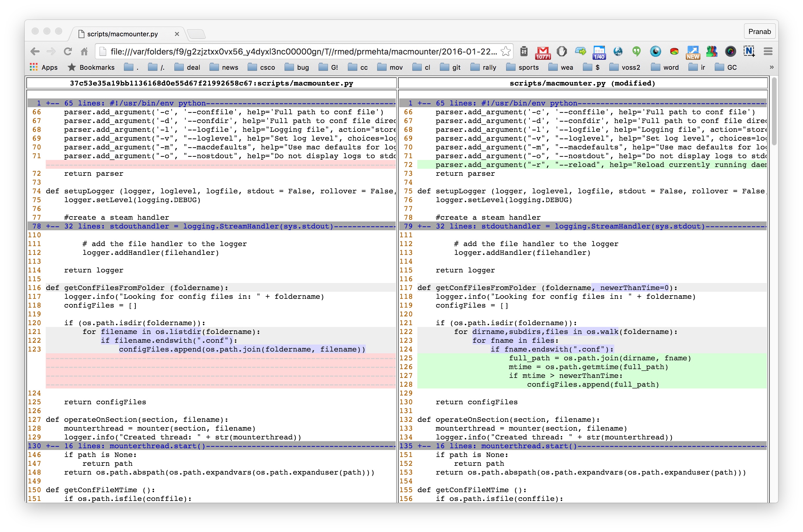
Task: Open the Hangouts green quote extension
Action: click(636, 51)
